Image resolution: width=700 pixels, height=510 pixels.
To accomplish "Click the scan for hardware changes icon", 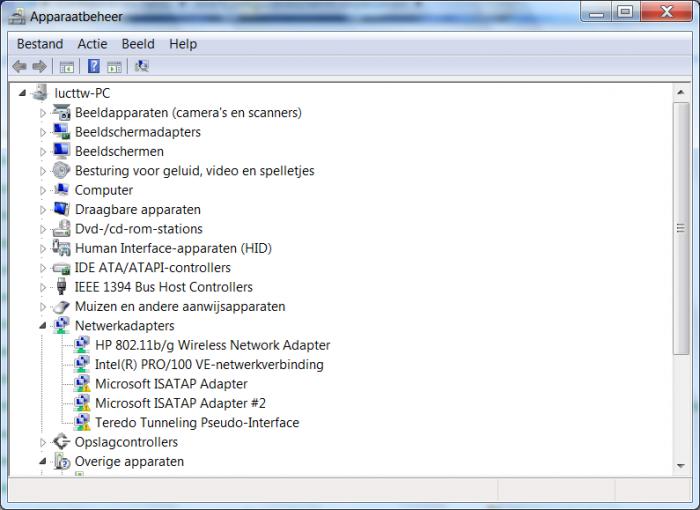I will [x=142, y=66].
